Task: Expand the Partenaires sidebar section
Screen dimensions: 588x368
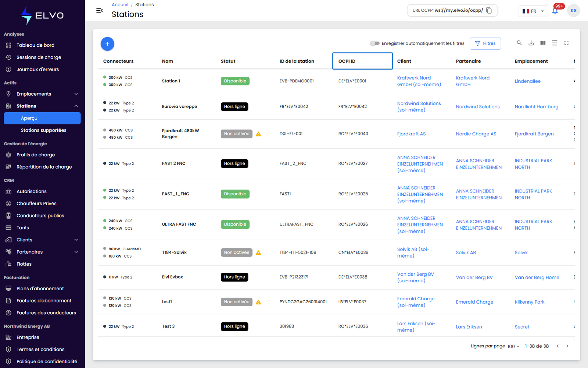Action: click(42, 252)
